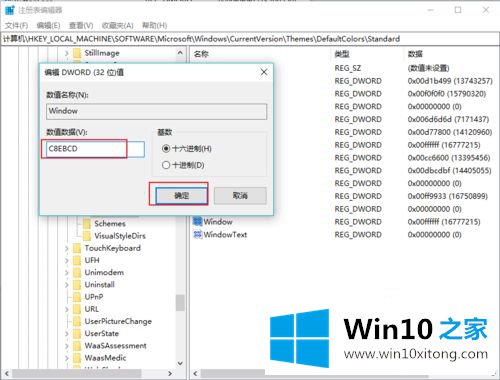Click the REG_SZ type cell

pos(348,68)
